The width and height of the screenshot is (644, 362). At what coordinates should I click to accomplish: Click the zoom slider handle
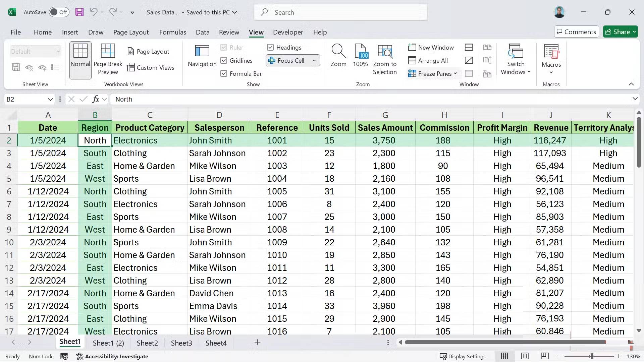592,356
